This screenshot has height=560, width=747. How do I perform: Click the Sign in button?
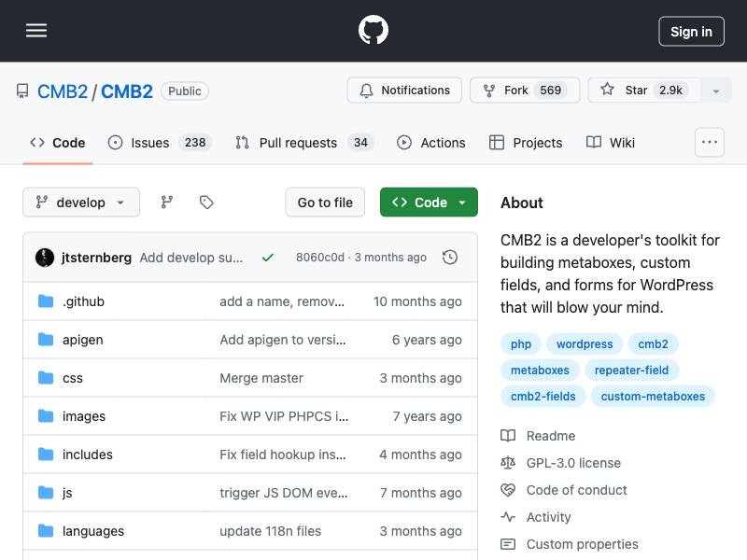tap(691, 32)
